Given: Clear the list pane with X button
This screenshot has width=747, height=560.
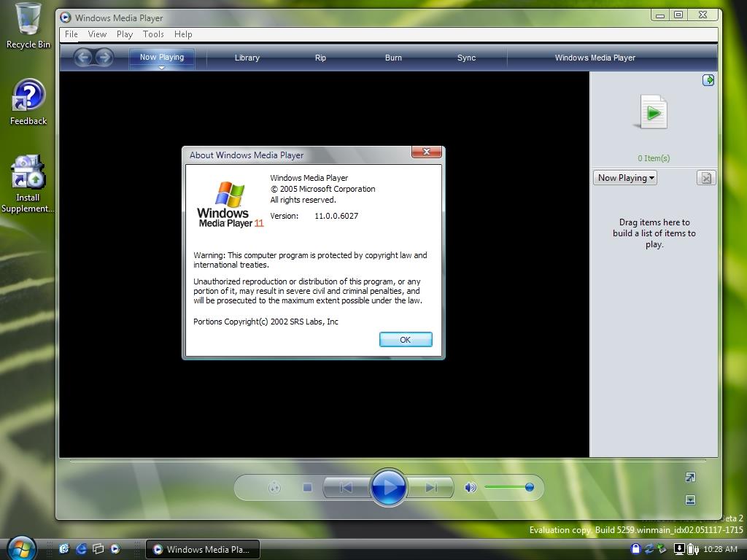Looking at the screenshot, I should 706,178.
